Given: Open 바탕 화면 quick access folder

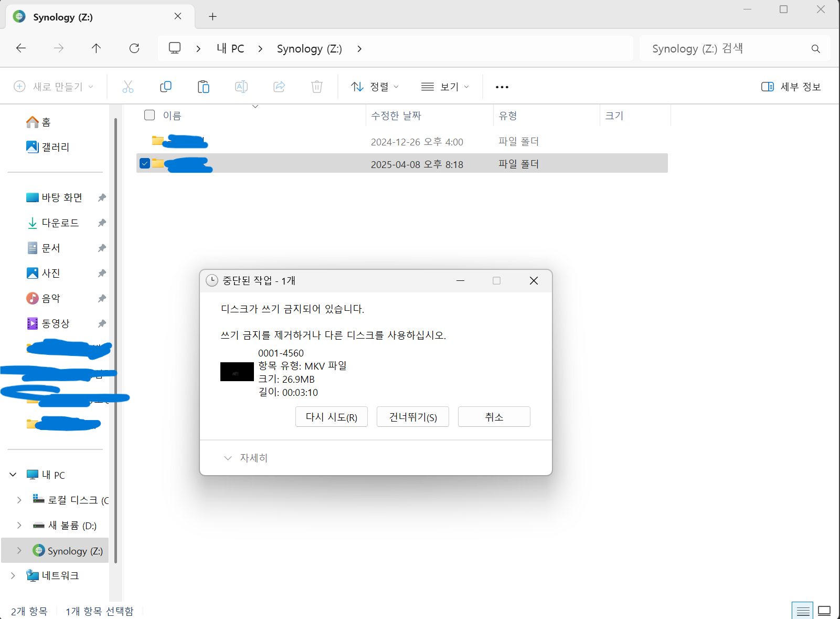Looking at the screenshot, I should point(55,198).
